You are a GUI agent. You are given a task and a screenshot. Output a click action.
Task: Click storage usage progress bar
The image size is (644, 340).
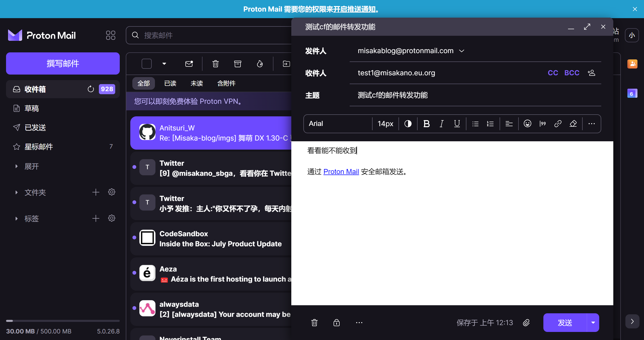pos(63,321)
